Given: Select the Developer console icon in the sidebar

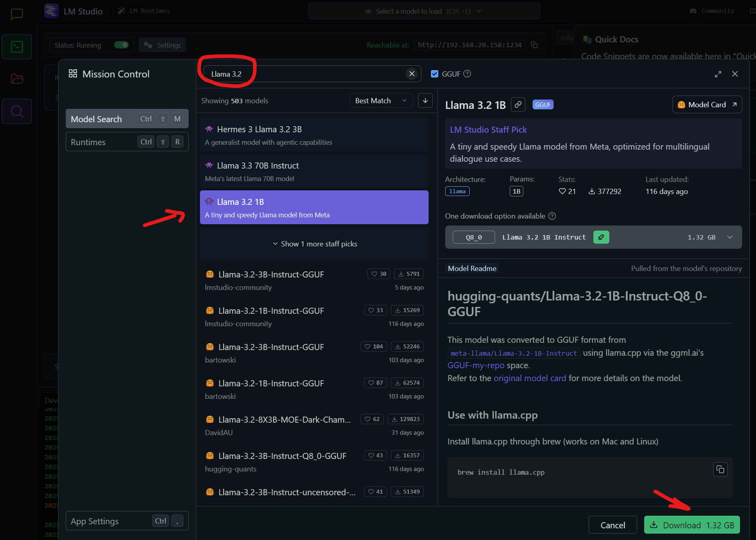Looking at the screenshot, I should 17,46.
